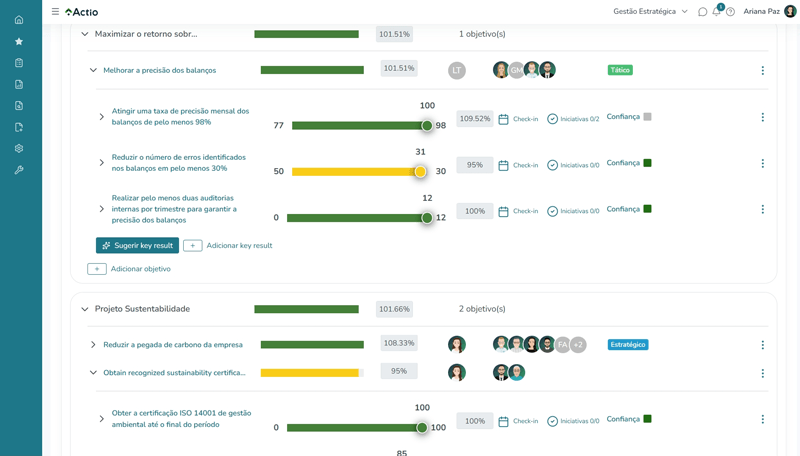Open three-dot menu for reduce errors key result

[763, 163]
